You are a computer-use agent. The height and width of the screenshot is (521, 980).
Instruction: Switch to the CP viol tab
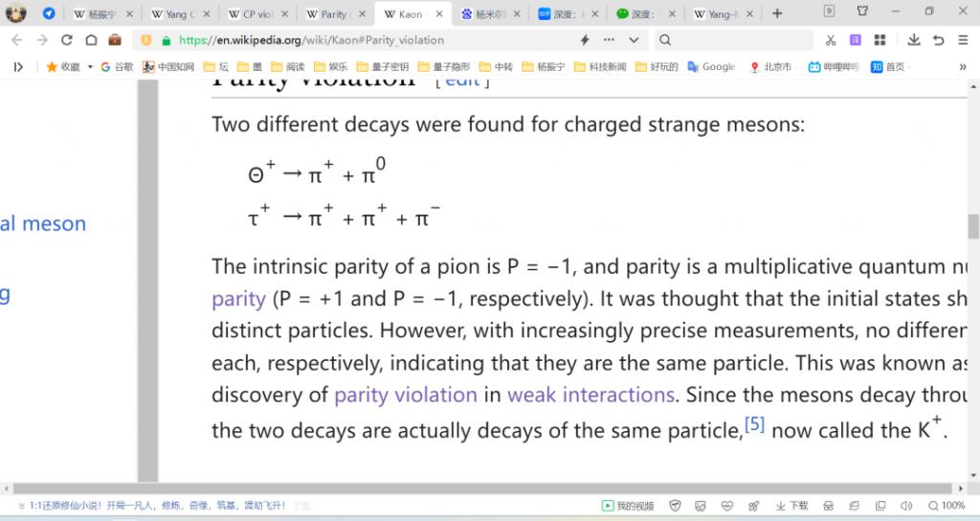click(x=256, y=14)
